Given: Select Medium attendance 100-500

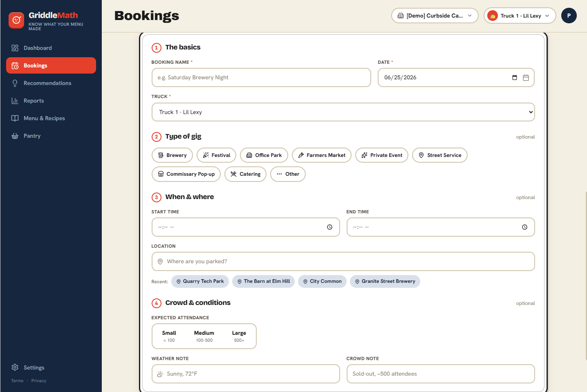Looking at the screenshot, I should pyautogui.click(x=204, y=336).
